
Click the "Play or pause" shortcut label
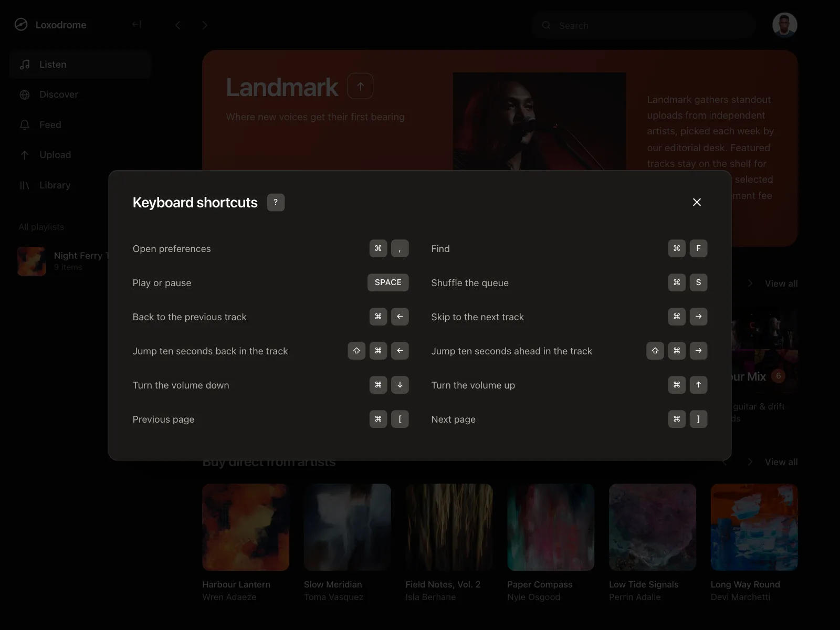[162, 283]
